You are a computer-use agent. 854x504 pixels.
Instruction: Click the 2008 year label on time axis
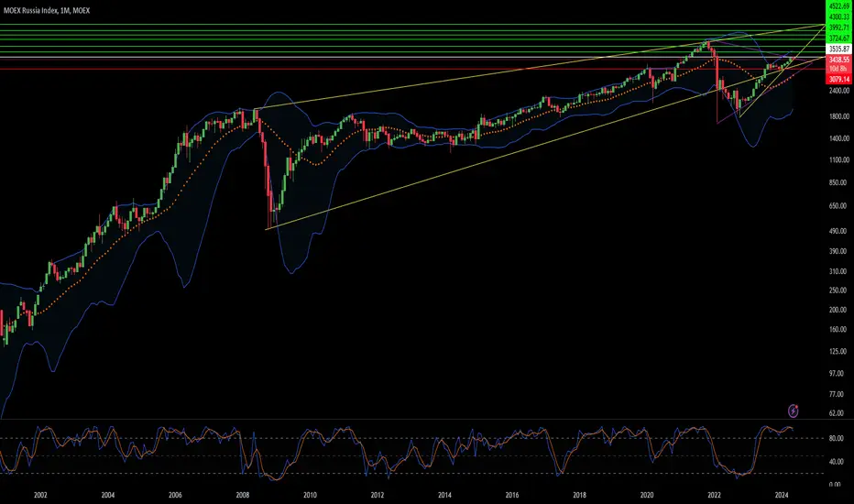[243, 495]
